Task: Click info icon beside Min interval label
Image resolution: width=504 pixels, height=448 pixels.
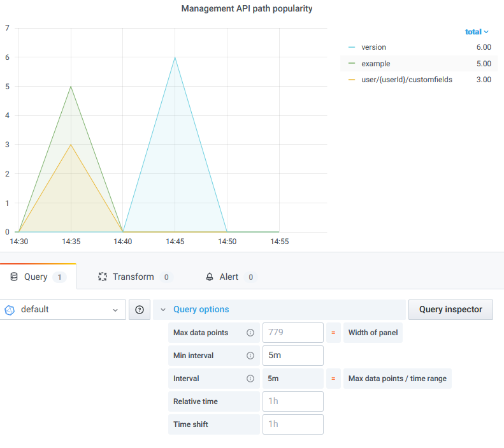Action: [250, 356]
